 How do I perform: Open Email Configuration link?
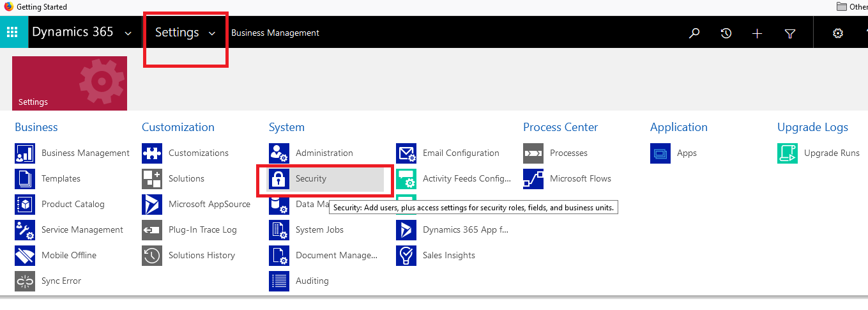tap(461, 153)
